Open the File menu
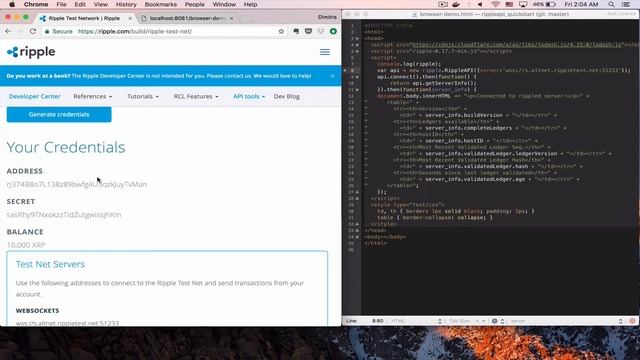 tap(61, 4)
